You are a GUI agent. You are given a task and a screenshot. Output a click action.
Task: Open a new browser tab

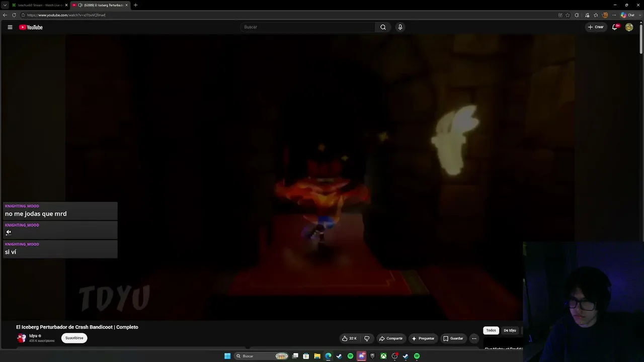(135, 5)
